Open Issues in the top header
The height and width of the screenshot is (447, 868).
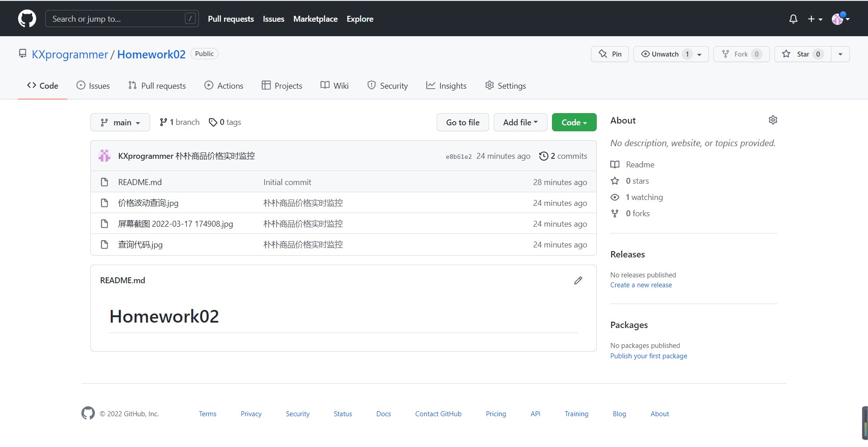(274, 19)
